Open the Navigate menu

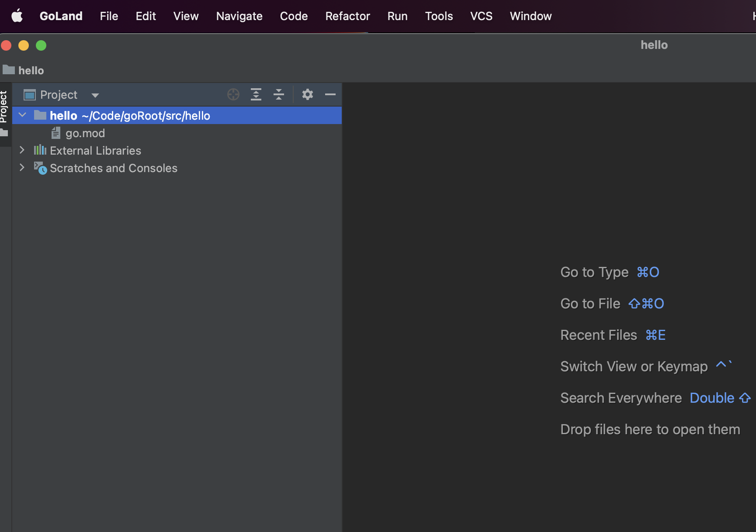click(239, 16)
